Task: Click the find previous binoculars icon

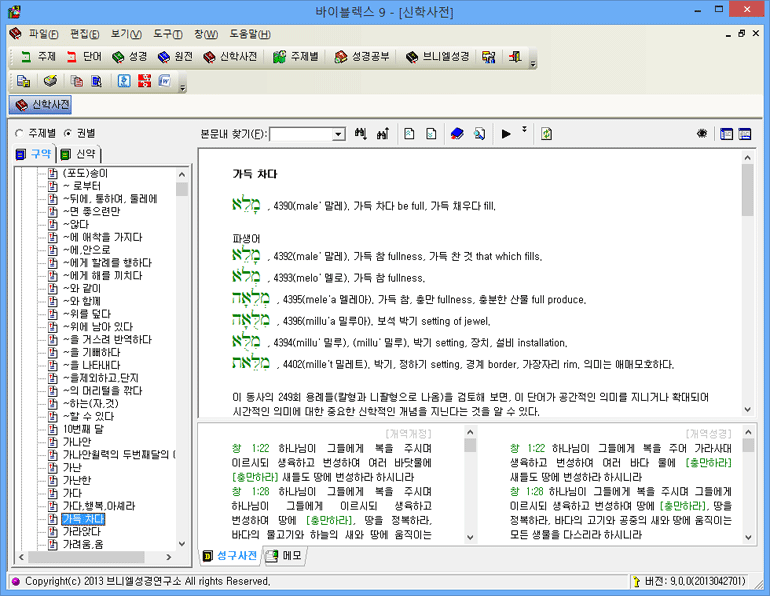Action: 383,134
